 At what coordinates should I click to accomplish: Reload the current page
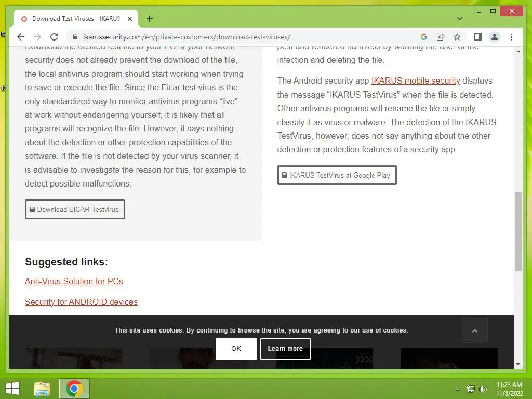54,37
